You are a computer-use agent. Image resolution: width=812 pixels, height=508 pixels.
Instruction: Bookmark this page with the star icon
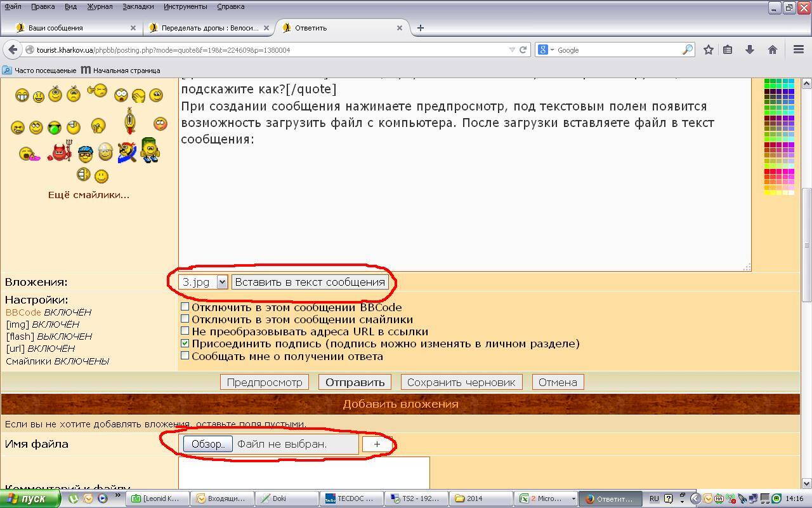point(709,50)
